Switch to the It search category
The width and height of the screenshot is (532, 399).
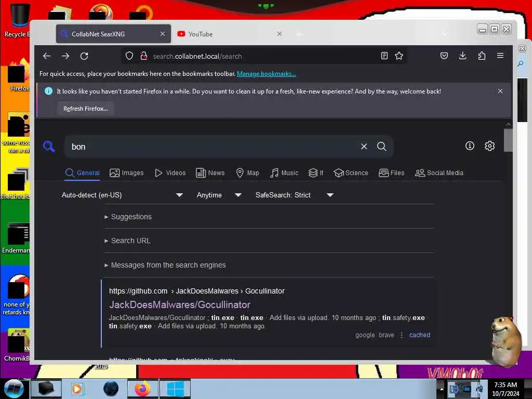316,173
